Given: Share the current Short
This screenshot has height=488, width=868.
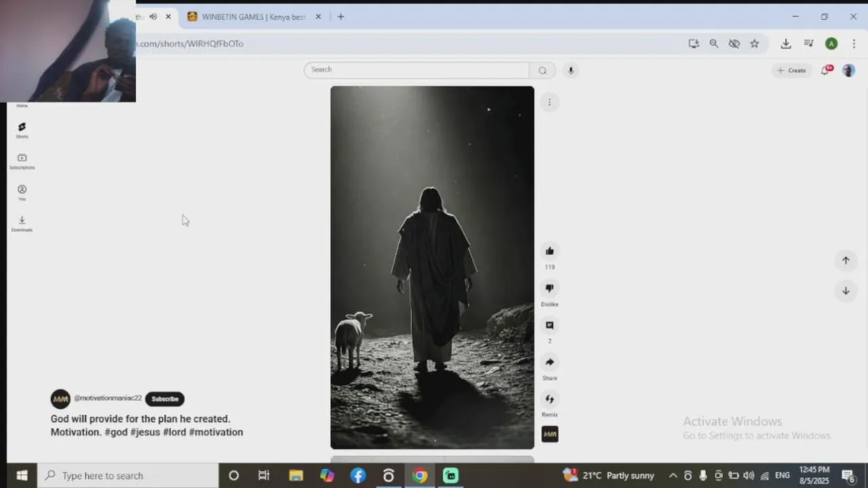Looking at the screenshot, I should click(x=550, y=363).
